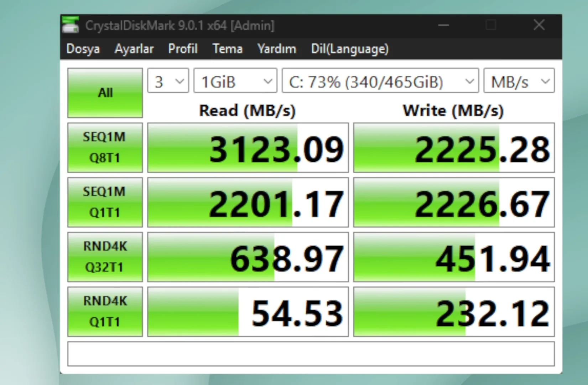
Task: Open the Yardım menu
Action: [x=277, y=49]
